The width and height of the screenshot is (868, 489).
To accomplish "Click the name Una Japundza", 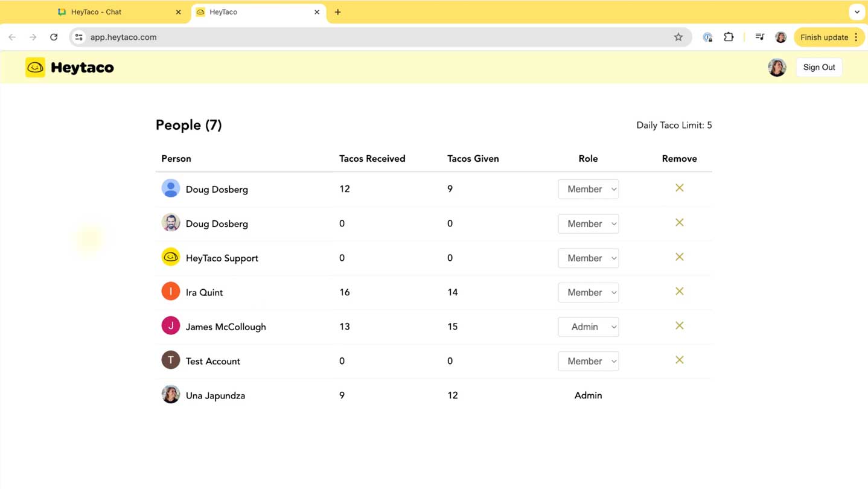I will click(215, 395).
